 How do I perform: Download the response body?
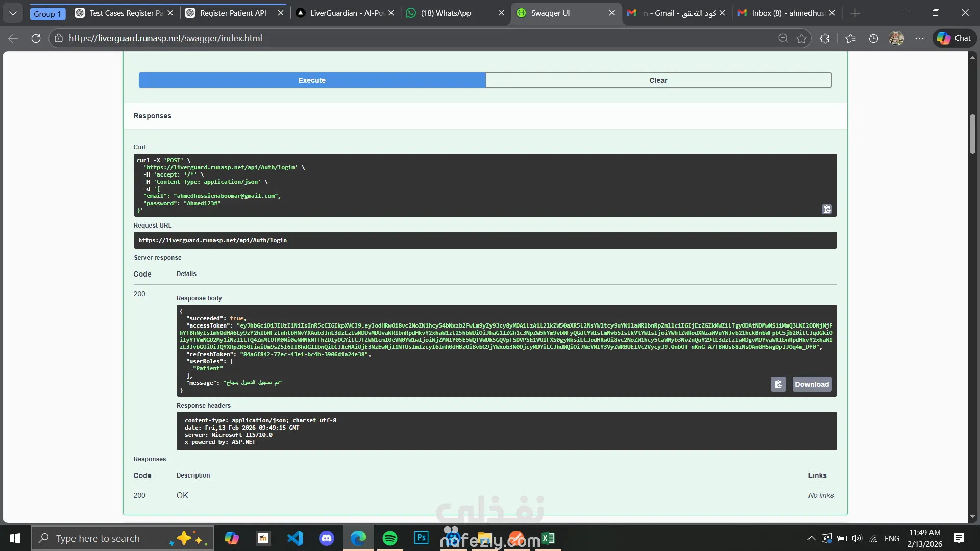[x=812, y=384]
